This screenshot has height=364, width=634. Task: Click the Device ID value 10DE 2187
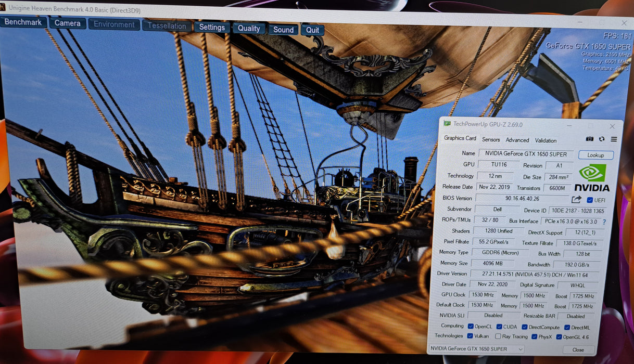coord(578,211)
